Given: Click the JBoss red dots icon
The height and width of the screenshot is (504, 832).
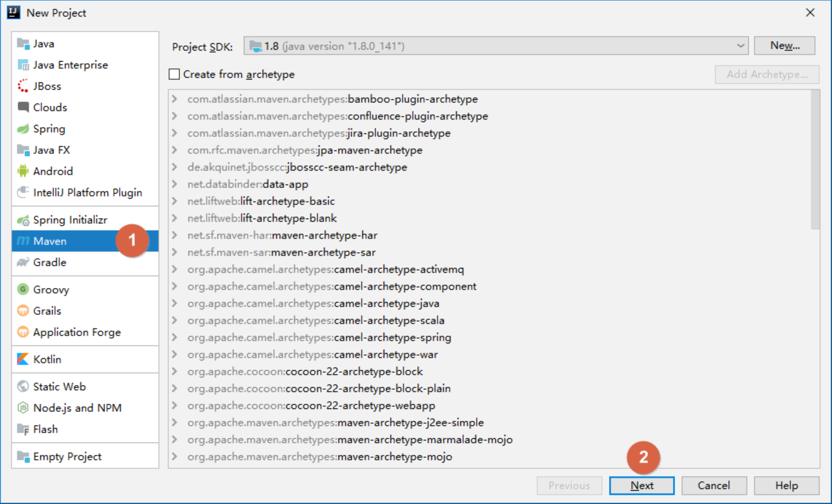Looking at the screenshot, I should [x=23, y=86].
